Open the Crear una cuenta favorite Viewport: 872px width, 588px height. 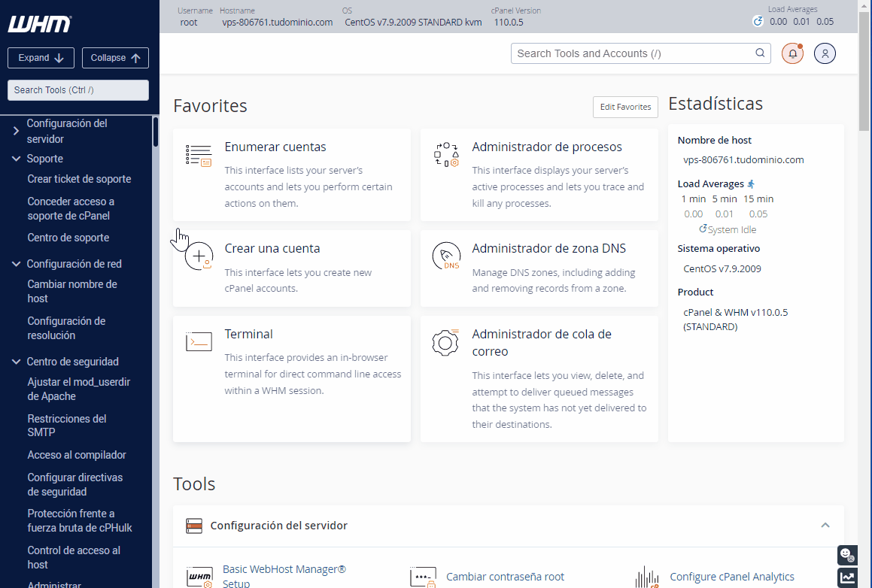pos(272,248)
